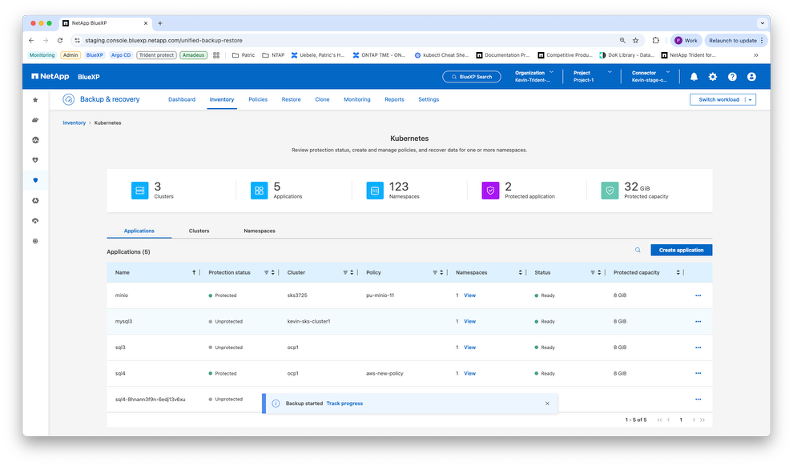Open actions menu for sql3 row
793x466 pixels.
pyautogui.click(x=698, y=348)
